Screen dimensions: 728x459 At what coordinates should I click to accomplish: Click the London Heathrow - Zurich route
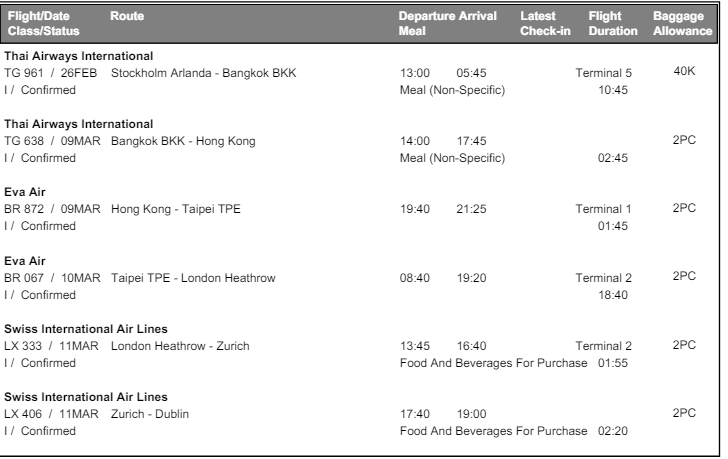click(180, 346)
